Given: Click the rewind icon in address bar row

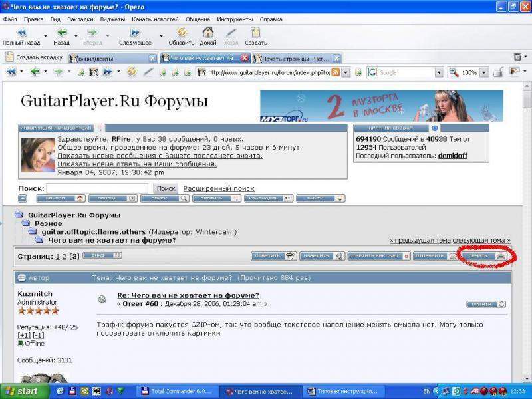Looking at the screenshot, I should point(11,72).
